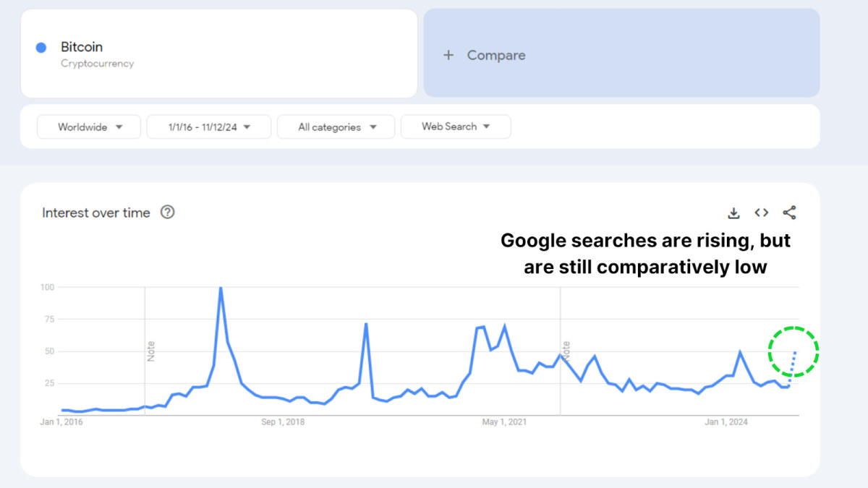This screenshot has height=488, width=868.
Task: Open the Web Search type dropdown
Action: point(455,127)
